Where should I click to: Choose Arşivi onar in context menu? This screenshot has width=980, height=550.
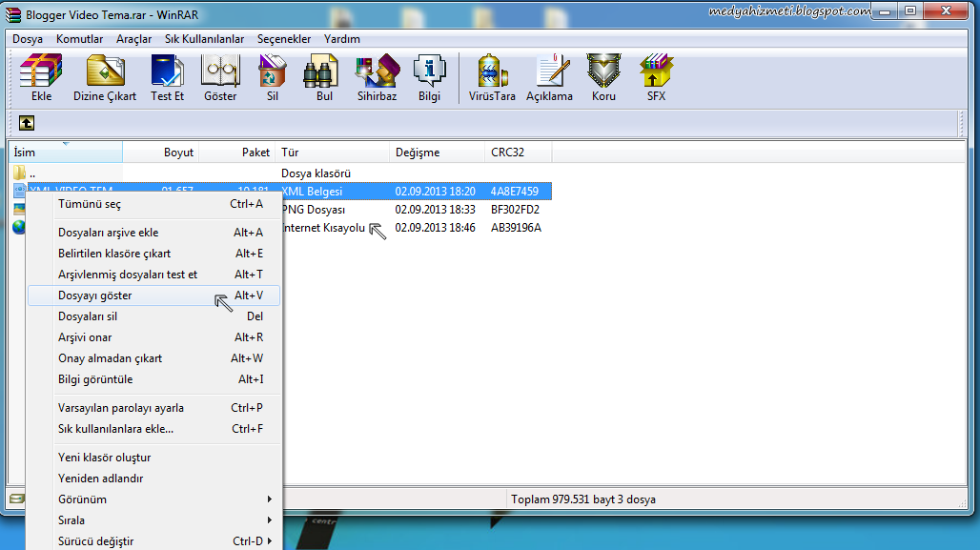153,337
